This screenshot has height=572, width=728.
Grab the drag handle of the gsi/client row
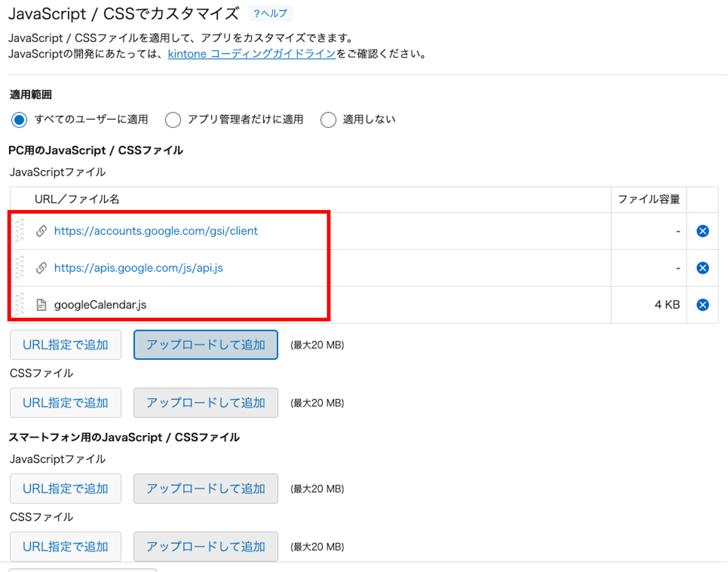coord(20,230)
